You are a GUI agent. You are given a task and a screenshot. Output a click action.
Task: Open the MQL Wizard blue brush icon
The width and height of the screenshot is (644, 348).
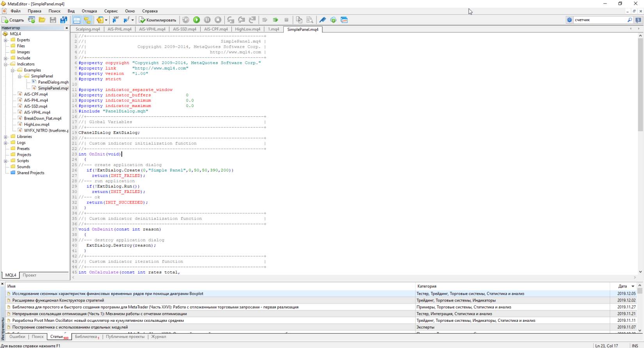[322, 20]
